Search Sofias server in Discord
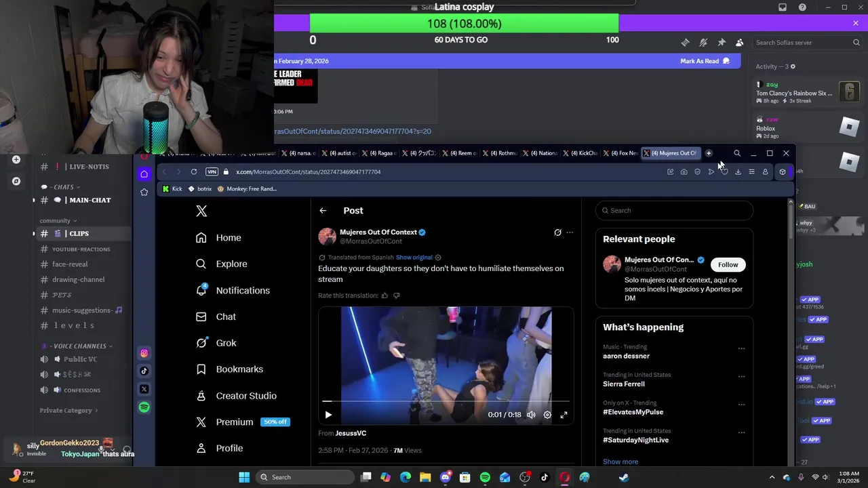Viewport: 868px width, 488px height. [807, 43]
